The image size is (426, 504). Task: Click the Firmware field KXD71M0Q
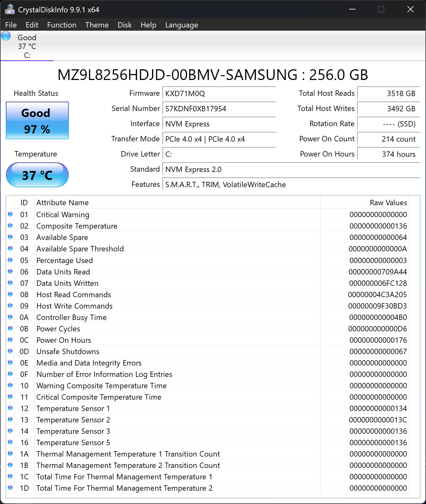point(219,94)
